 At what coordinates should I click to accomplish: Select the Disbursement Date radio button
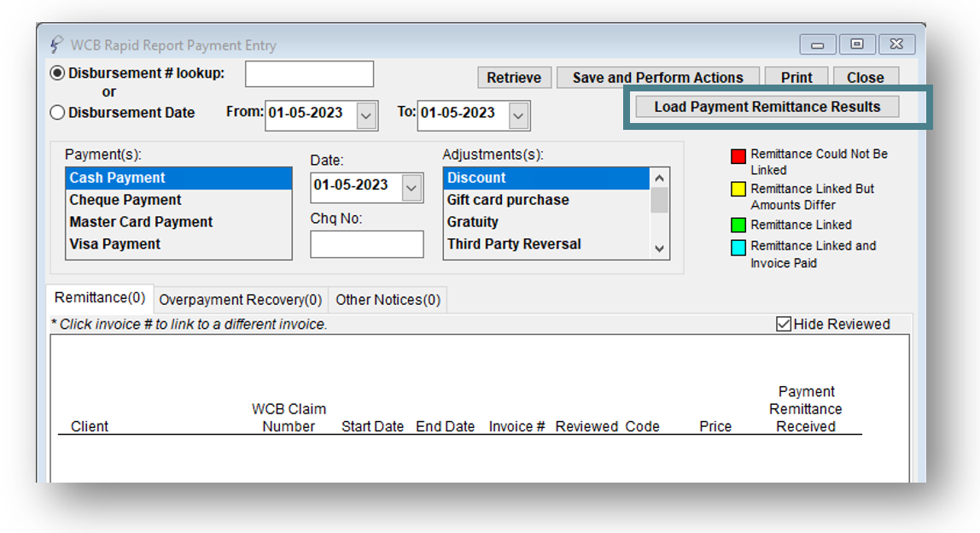point(57,113)
